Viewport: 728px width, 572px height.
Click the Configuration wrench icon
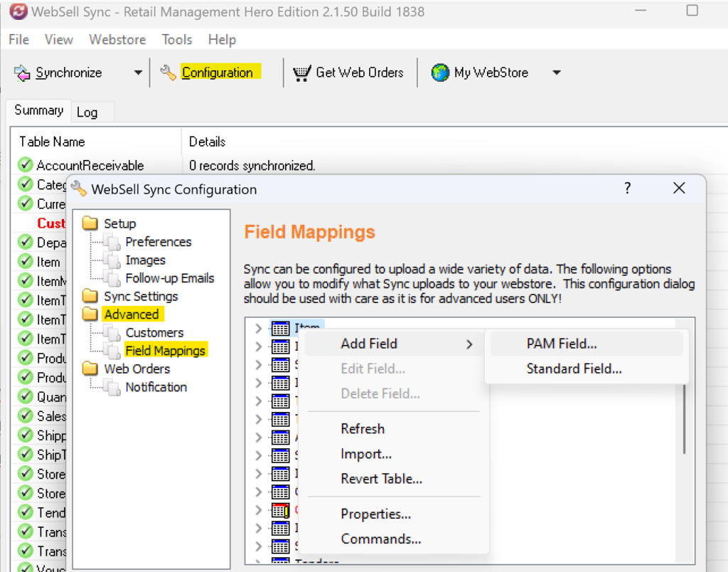pyautogui.click(x=168, y=73)
